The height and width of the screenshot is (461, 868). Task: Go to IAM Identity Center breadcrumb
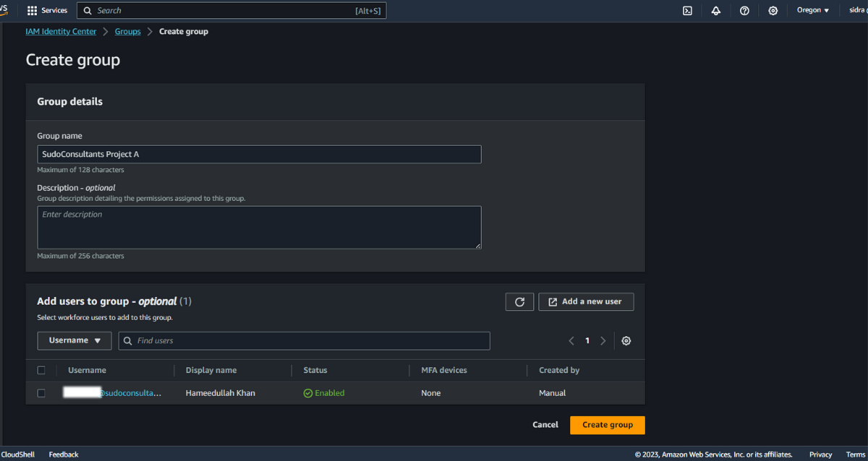[x=61, y=32]
